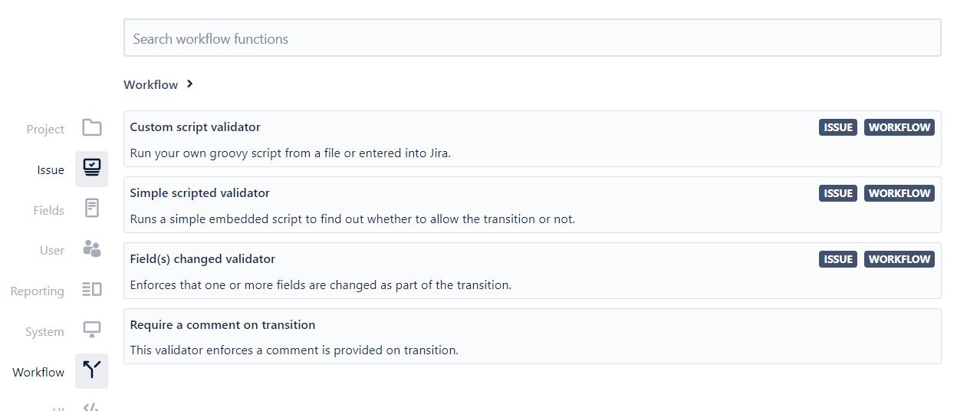Open Custom script validator

[532, 139]
